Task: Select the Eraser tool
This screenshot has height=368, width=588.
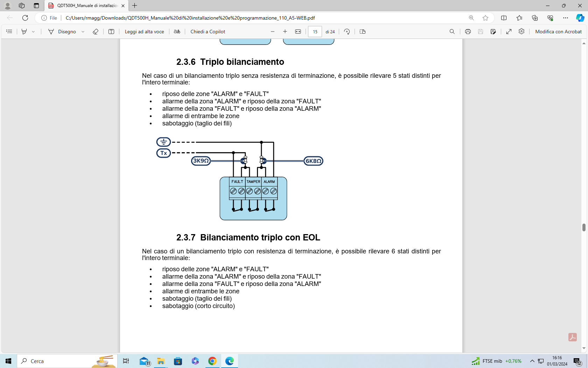Action: pyautogui.click(x=95, y=32)
